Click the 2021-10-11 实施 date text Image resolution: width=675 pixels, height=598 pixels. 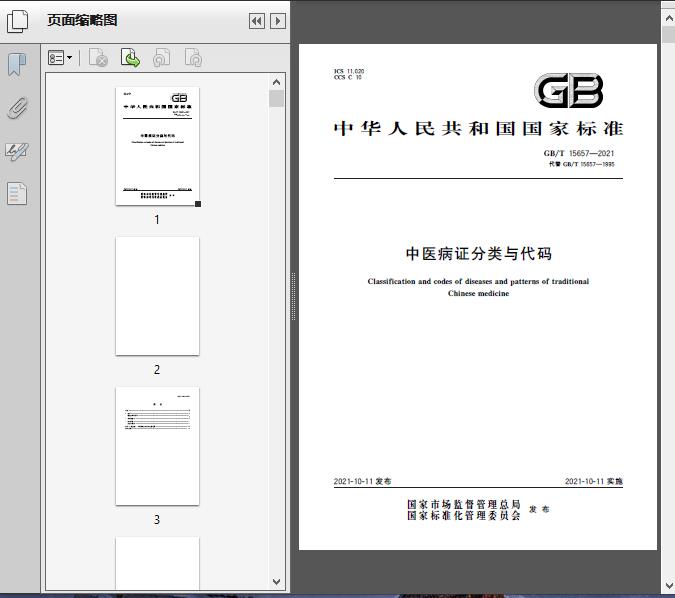(x=594, y=481)
